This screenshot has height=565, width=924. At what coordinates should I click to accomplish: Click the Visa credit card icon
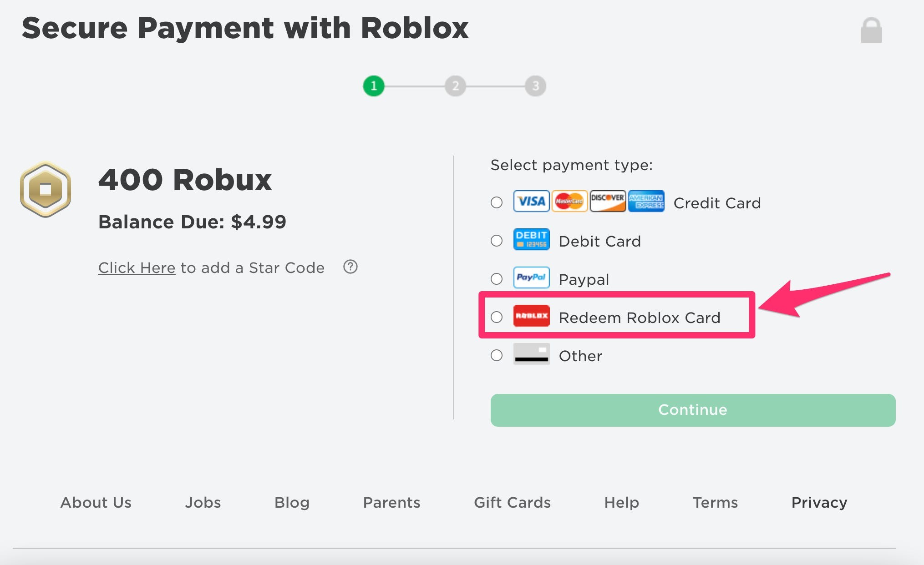(528, 201)
